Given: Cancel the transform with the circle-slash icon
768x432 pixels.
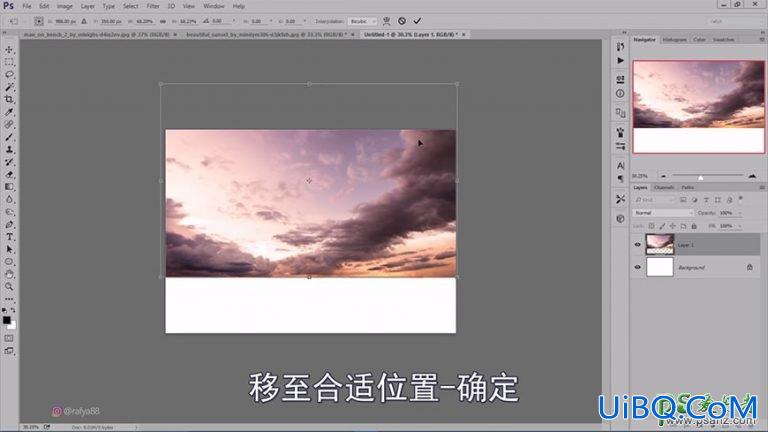Looking at the screenshot, I should 402,21.
